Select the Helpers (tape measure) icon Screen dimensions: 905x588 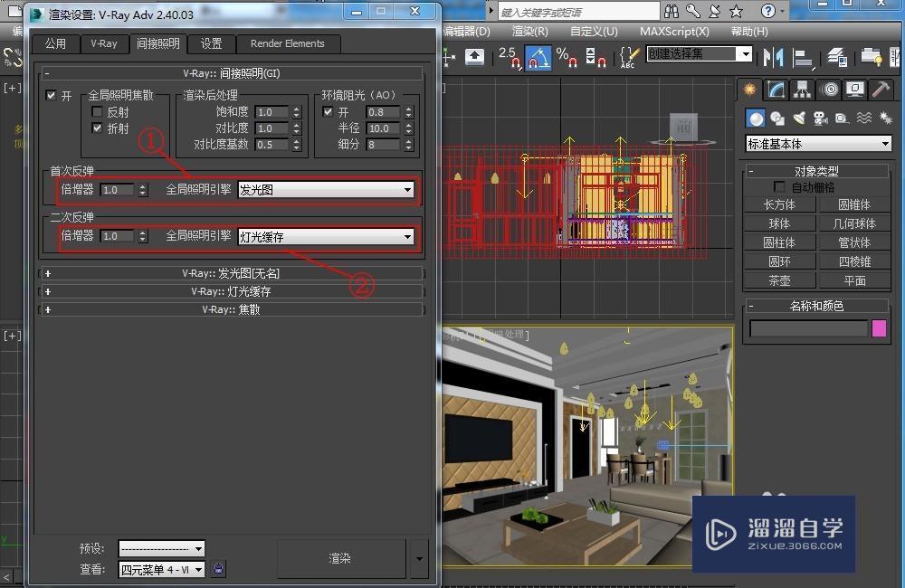click(x=842, y=118)
